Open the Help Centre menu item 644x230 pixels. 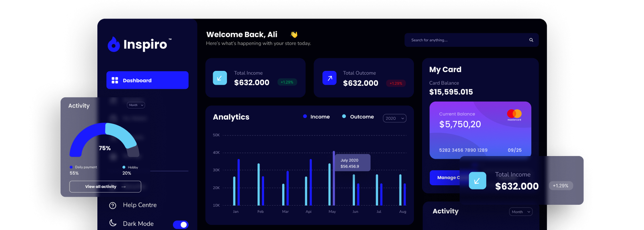(133, 205)
